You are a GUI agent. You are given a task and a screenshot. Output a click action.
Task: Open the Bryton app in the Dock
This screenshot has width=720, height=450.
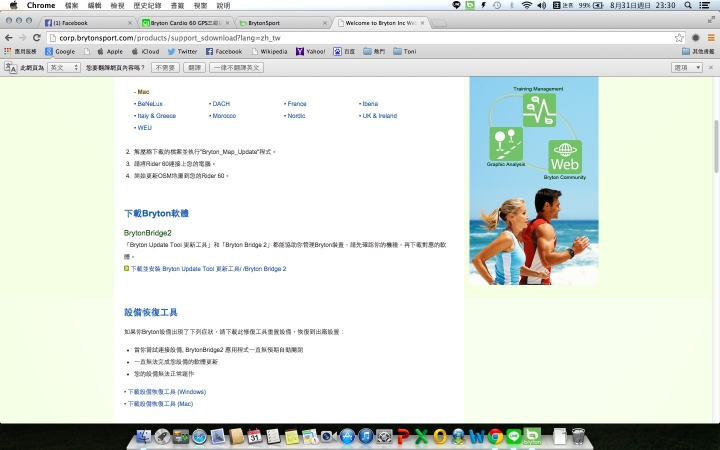pyautogui.click(x=533, y=436)
